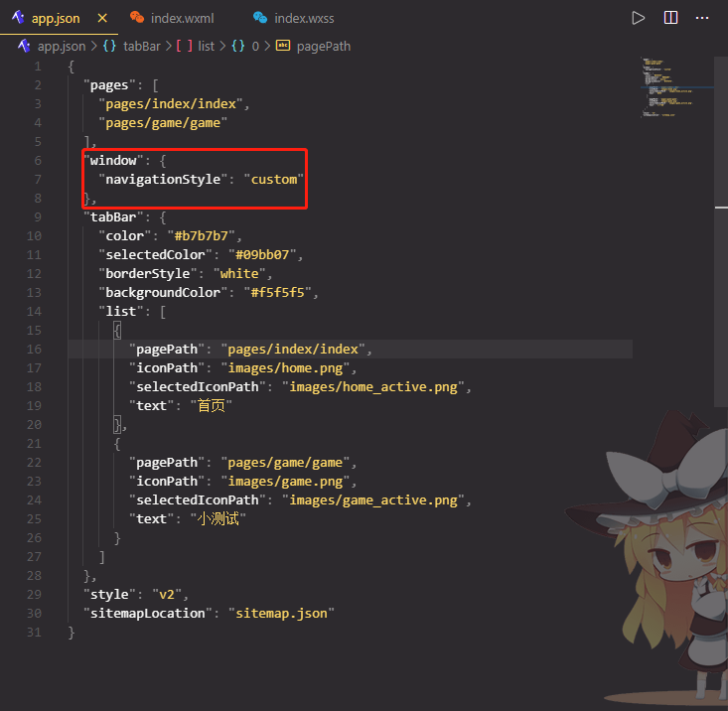The height and width of the screenshot is (711, 728).
Task: Click "images/home.png" value
Action: pos(285,368)
